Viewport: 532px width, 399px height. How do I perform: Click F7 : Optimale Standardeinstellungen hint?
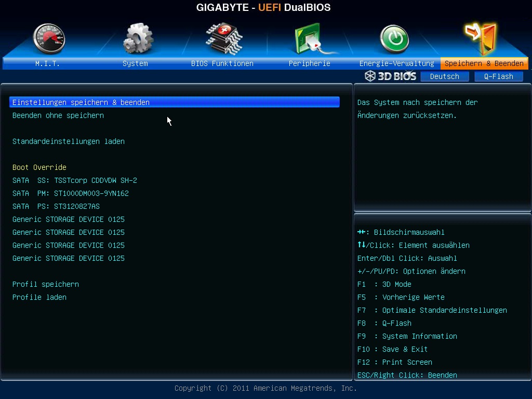pyautogui.click(x=432, y=311)
